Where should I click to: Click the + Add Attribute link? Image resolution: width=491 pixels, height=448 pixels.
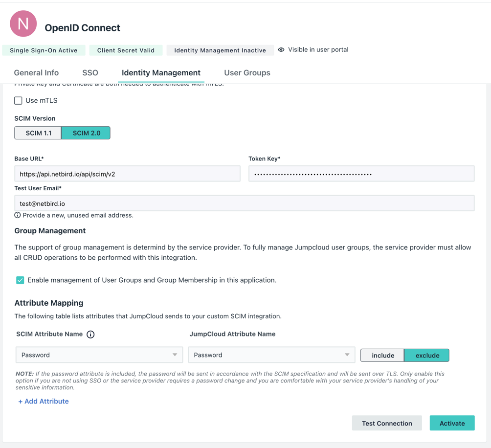[44, 402]
